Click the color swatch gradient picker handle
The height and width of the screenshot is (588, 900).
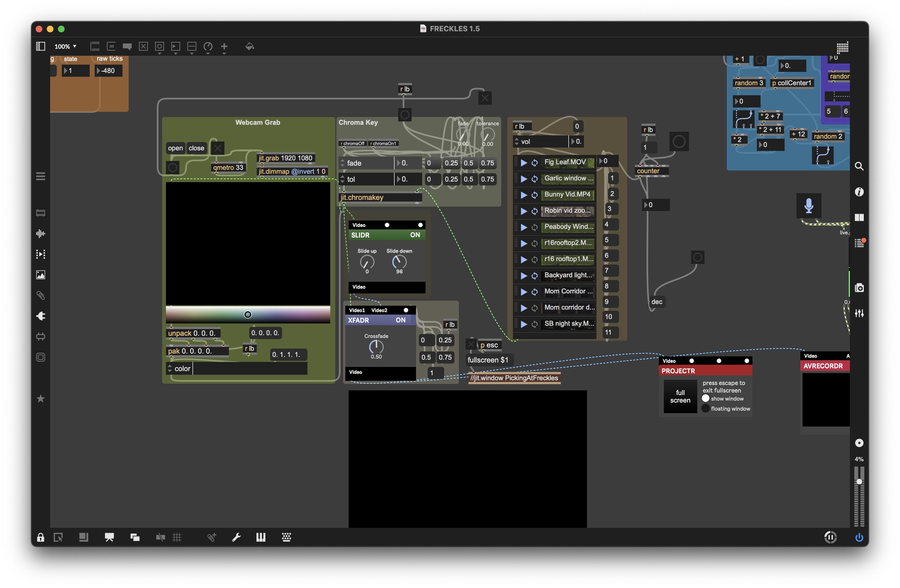(x=248, y=315)
